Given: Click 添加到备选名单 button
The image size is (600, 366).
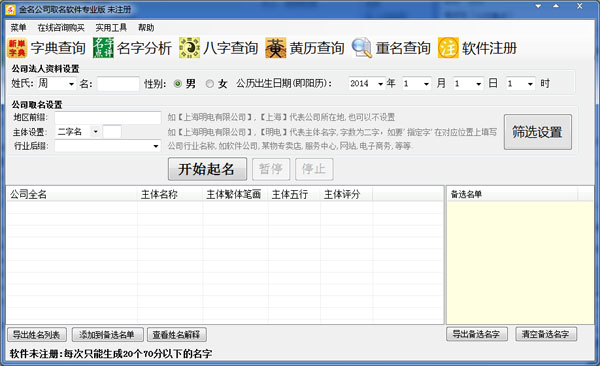Looking at the screenshot, I should [107, 335].
